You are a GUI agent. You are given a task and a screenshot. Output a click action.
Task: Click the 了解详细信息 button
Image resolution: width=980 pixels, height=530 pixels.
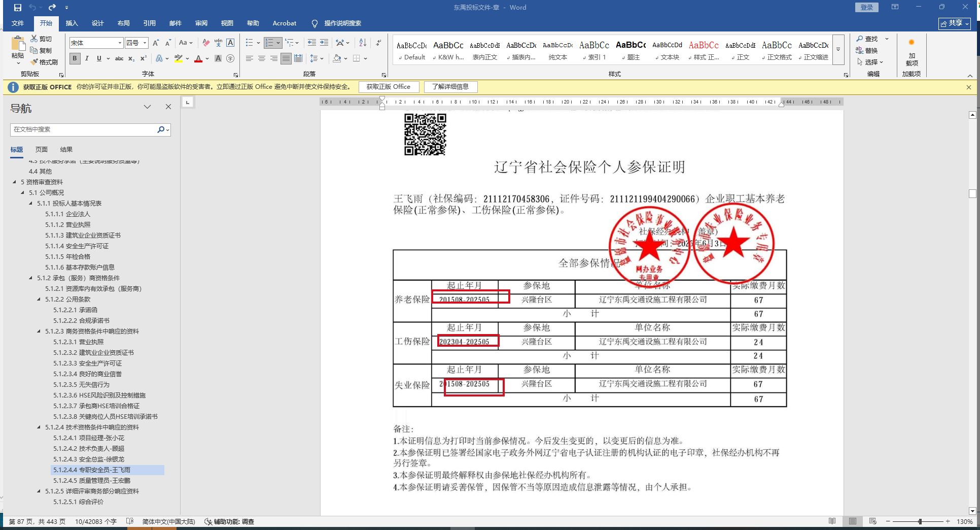(450, 87)
